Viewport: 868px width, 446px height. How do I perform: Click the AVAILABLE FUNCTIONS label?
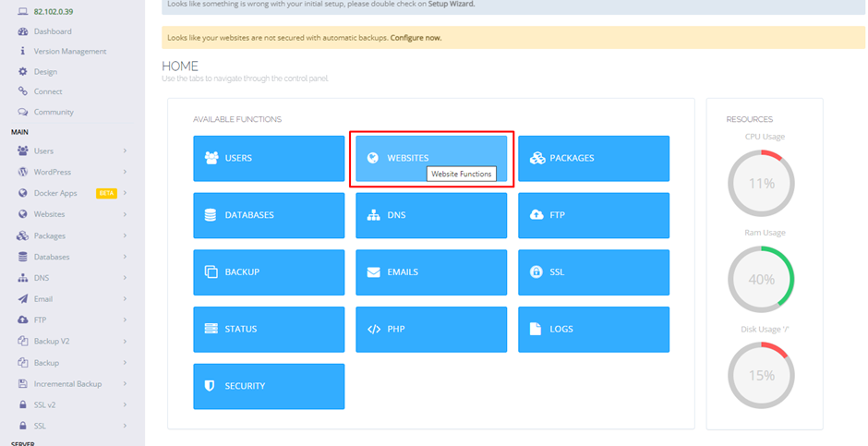tap(237, 119)
